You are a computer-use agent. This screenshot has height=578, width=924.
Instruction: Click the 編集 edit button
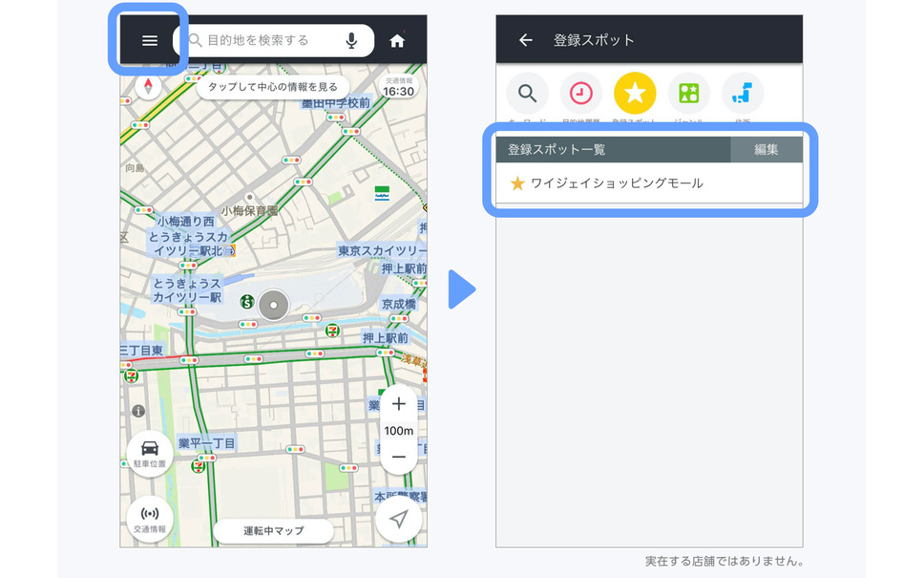click(766, 150)
